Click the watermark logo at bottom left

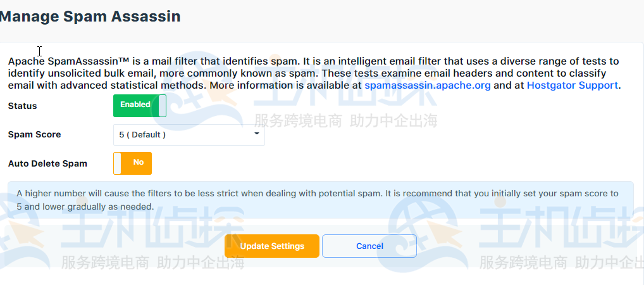coord(122,236)
